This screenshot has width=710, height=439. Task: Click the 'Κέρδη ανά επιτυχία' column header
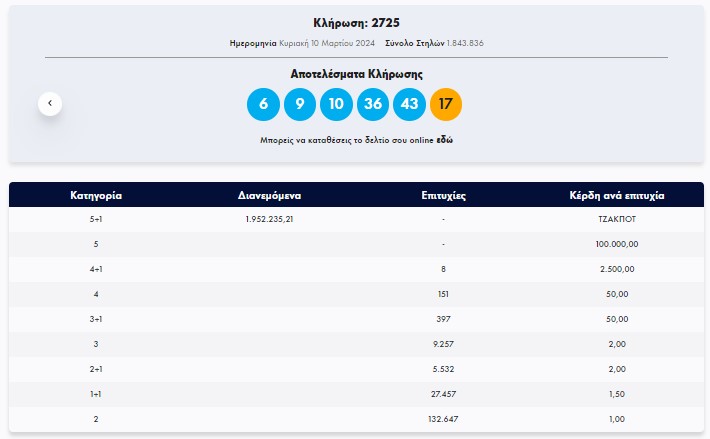(x=616, y=195)
